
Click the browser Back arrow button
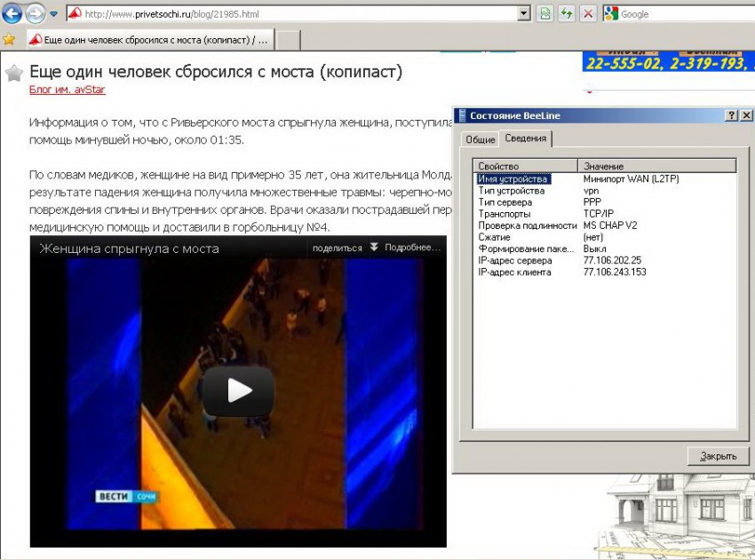pos(12,13)
